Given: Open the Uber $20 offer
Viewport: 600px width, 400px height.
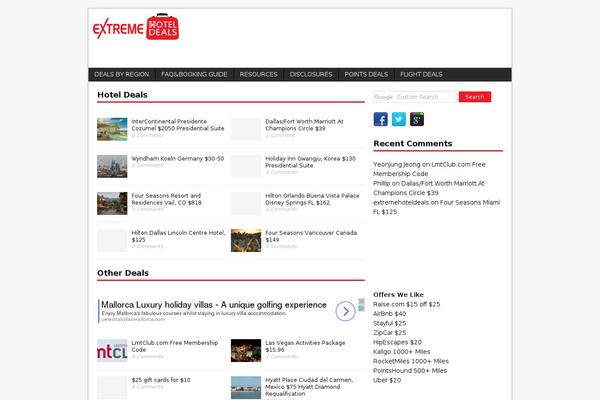Looking at the screenshot, I should (387, 380).
